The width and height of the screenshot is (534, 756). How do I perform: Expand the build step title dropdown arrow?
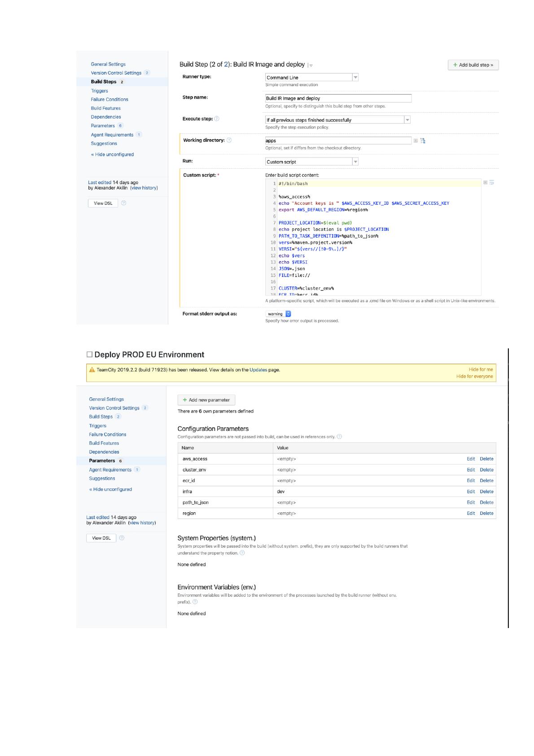pyautogui.click(x=311, y=66)
